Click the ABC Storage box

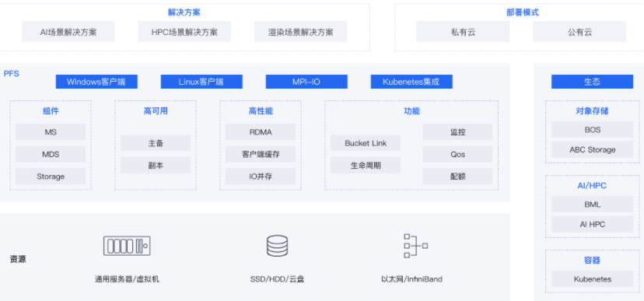592,150
